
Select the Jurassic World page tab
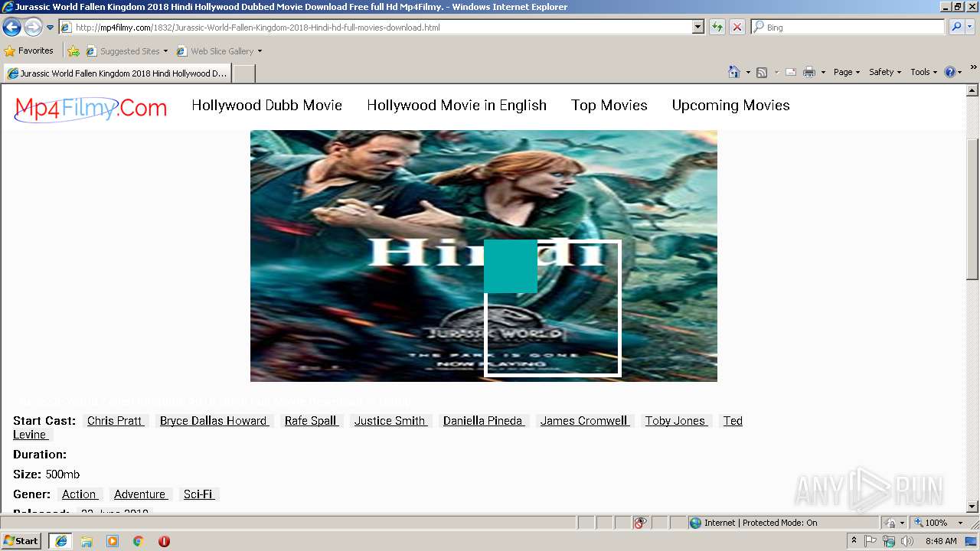117,73
